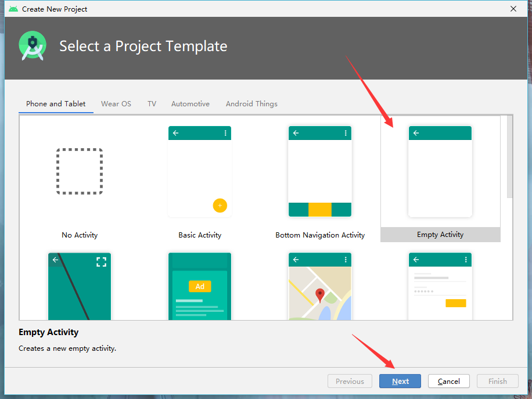Select the login form activity template

click(x=440, y=286)
